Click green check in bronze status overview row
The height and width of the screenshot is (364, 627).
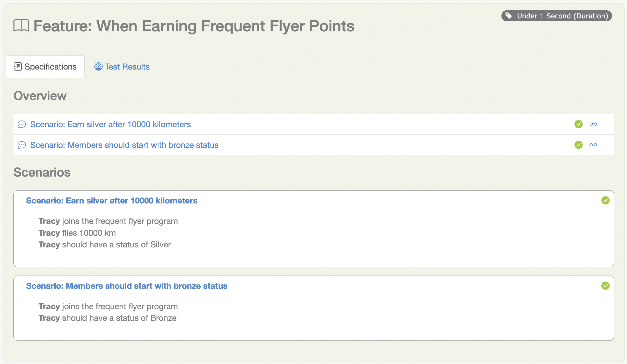(x=578, y=145)
